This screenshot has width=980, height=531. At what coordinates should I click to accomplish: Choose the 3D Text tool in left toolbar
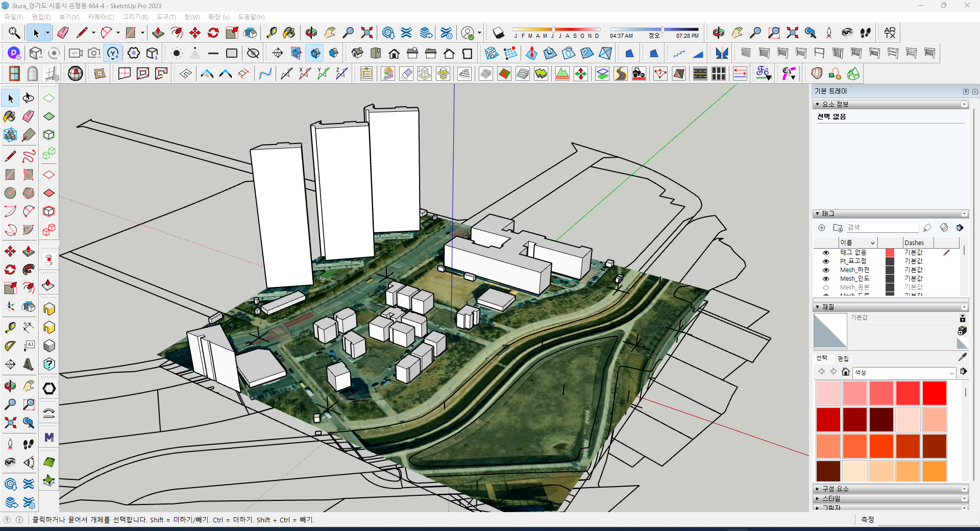(29, 365)
